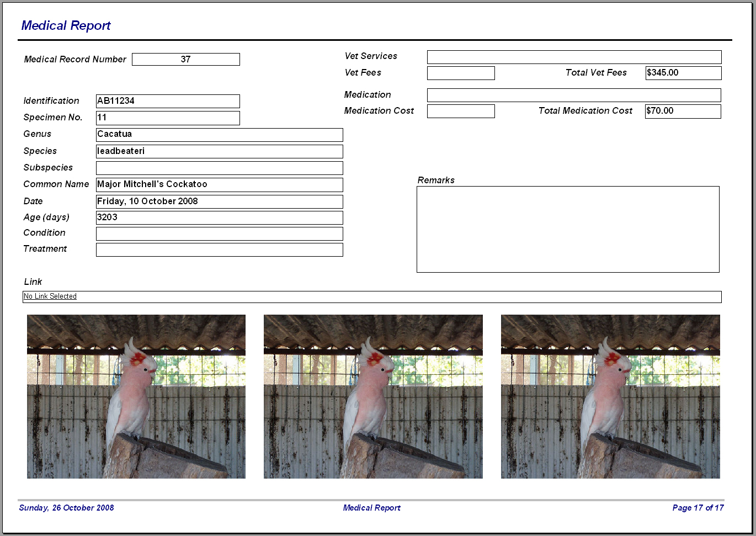Image resolution: width=756 pixels, height=536 pixels.
Task: Click the left cockatoo photo thumbnail
Action: (x=136, y=396)
